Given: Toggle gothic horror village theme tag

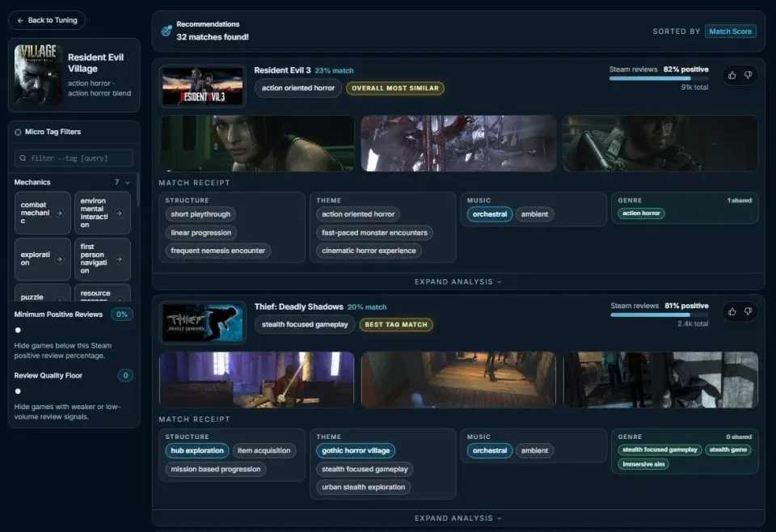Looking at the screenshot, I should (x=356, y=451).
